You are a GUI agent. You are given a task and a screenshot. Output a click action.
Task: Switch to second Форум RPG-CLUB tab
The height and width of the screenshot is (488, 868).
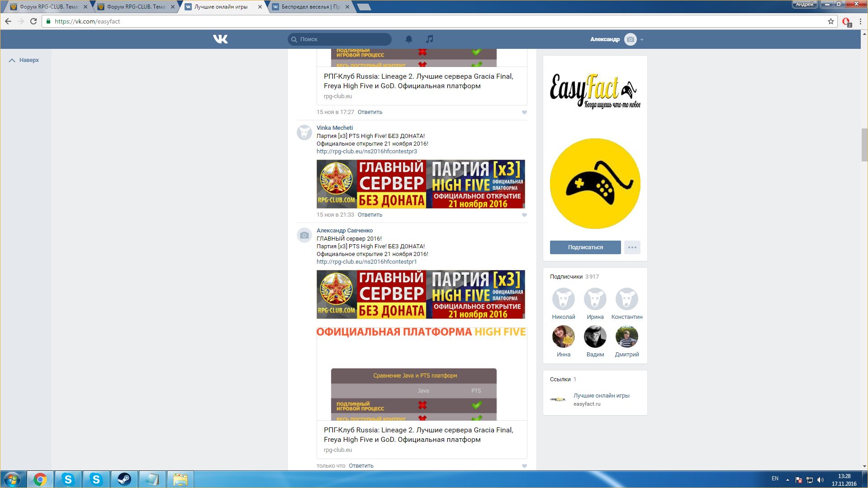pyautogui.click(x=136, y=7)
